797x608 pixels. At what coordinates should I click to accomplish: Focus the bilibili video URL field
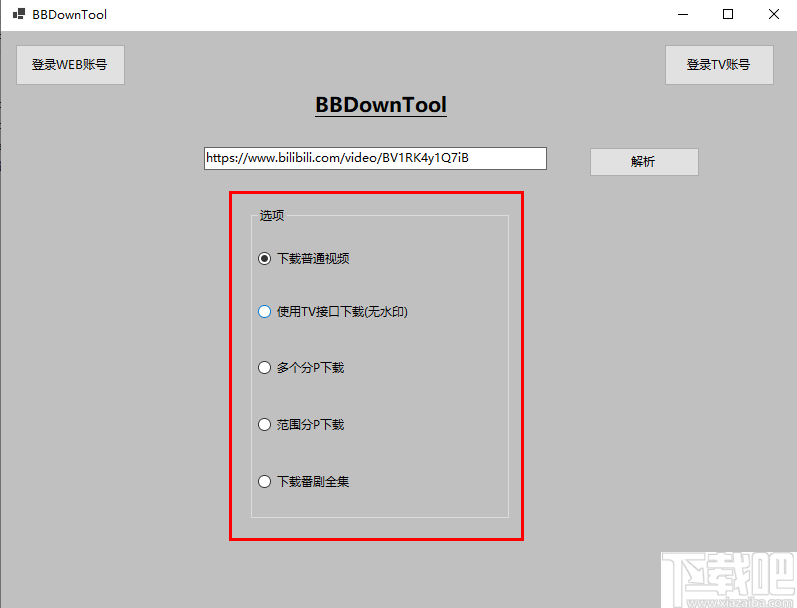click(375, 159)
